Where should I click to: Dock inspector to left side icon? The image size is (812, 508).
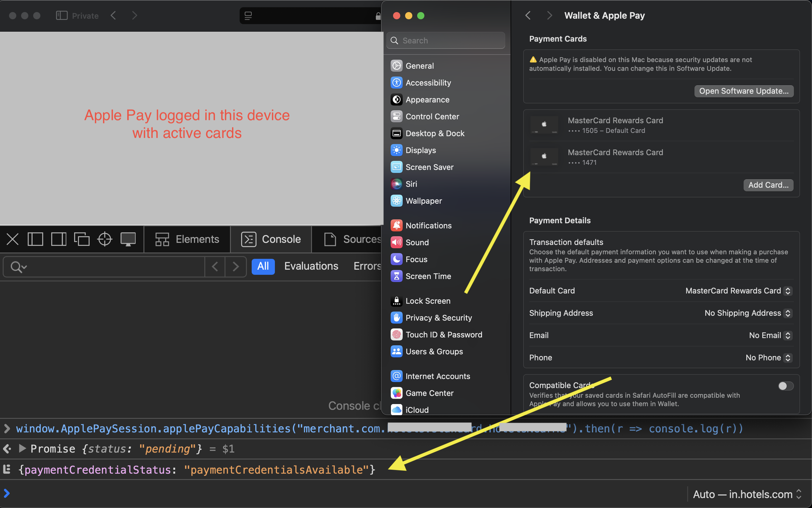point(35,239)
